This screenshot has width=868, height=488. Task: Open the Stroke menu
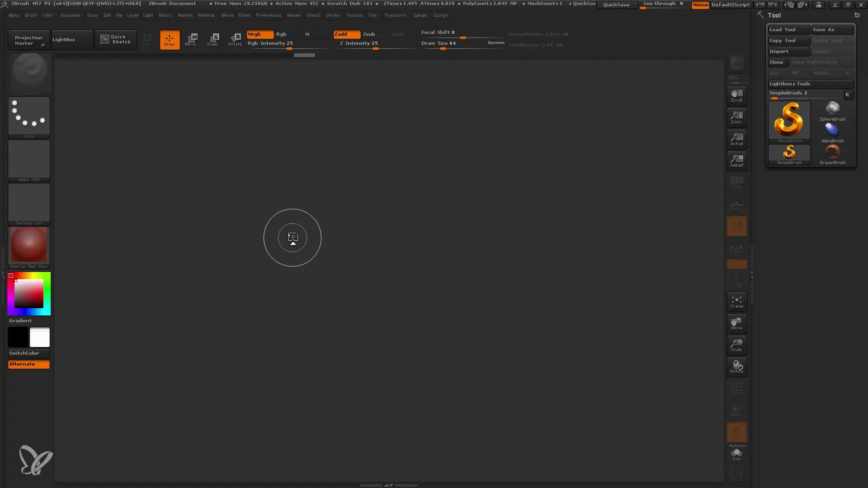tap(333, 15)
